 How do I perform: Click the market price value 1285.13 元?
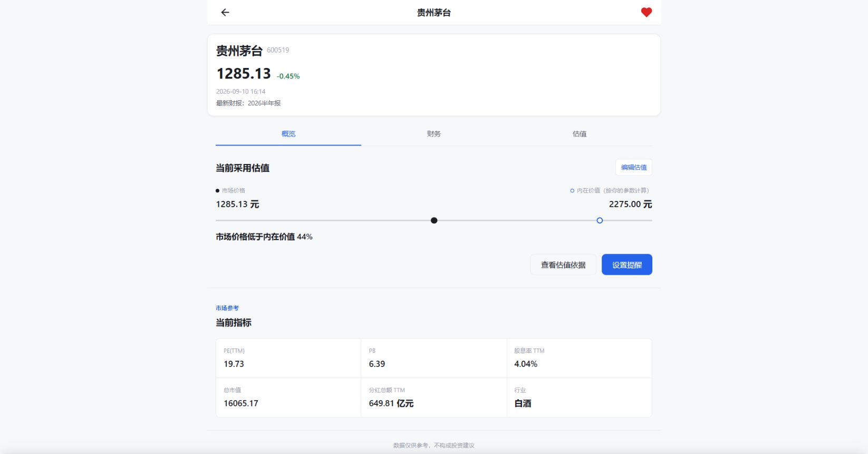[x=238, y=204]
